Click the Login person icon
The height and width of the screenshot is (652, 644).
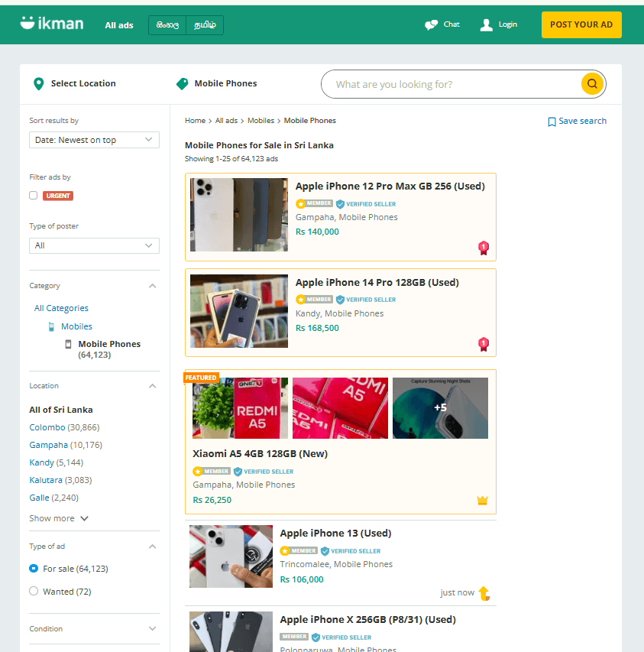[486, 24]
